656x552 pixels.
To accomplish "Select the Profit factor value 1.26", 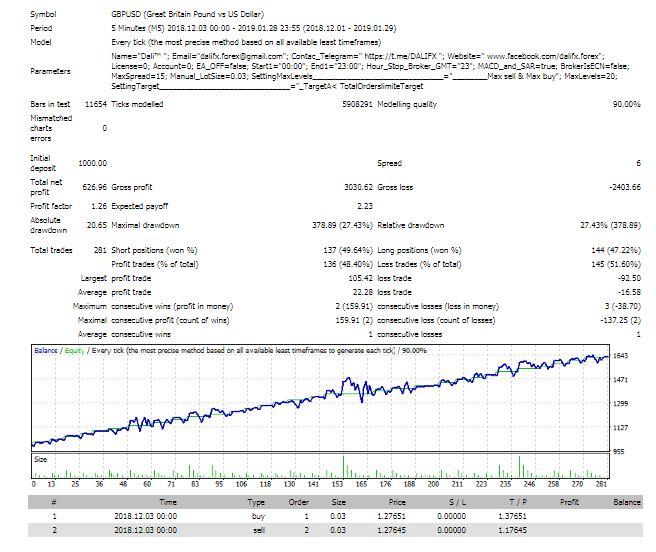I will point(97,207).
